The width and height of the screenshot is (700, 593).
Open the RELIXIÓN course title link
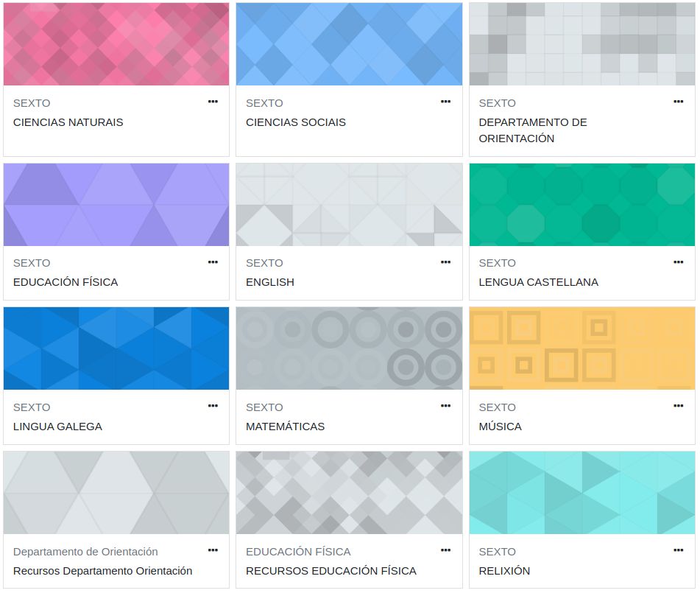504,571
